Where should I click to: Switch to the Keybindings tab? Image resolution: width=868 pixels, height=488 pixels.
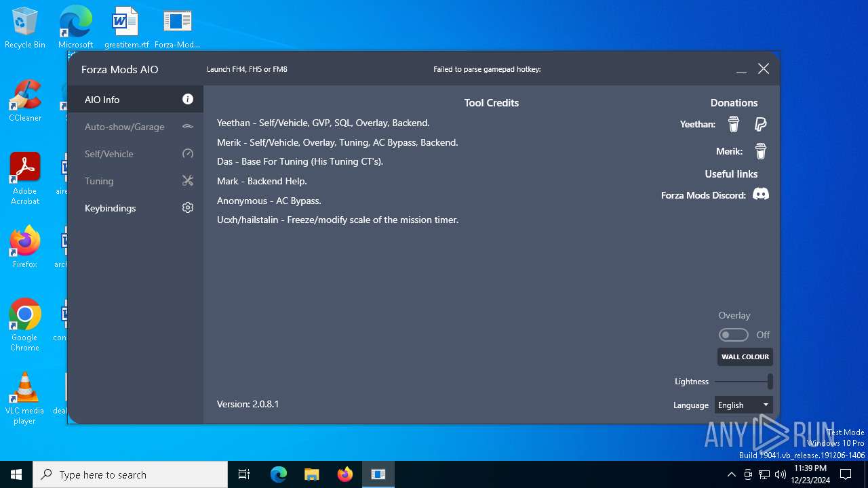pos(136,208)
